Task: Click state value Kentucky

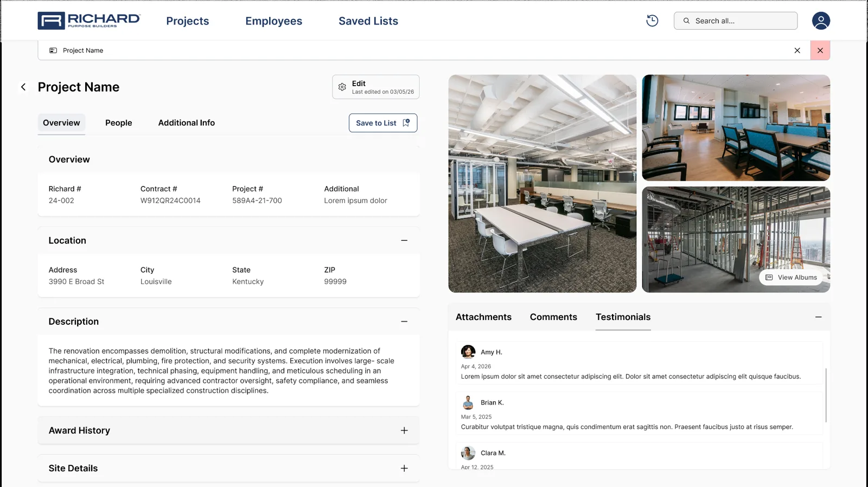Action: click(248, 281)
